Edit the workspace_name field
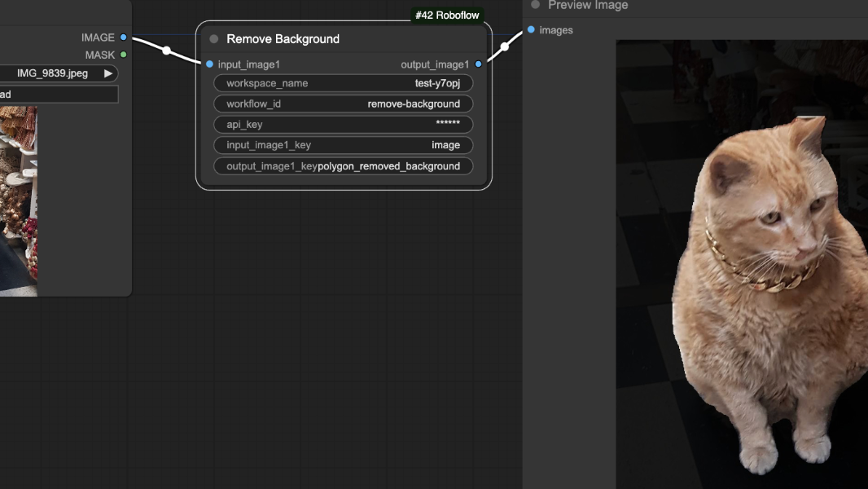Screen dimensions: 868x489 tap(343, 83)
